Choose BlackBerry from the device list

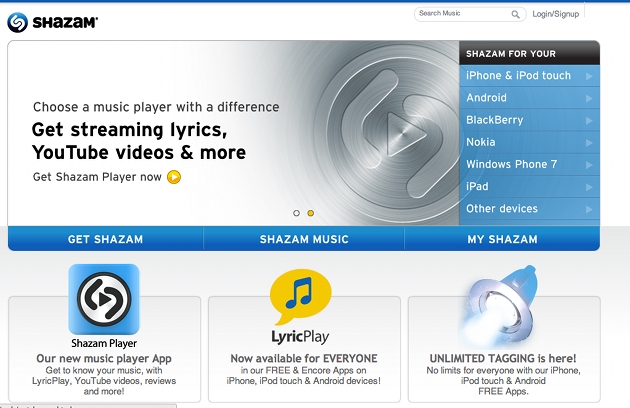coord(494,120)
